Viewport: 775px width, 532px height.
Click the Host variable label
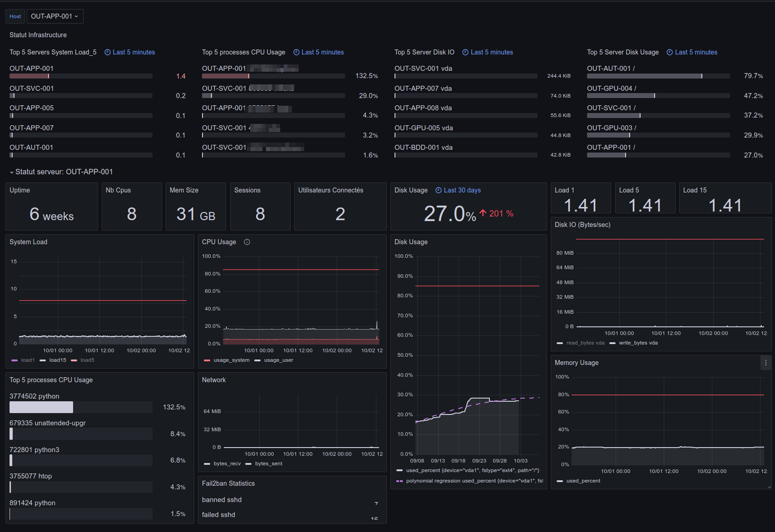pyautogui.click(x=15, y=16)
